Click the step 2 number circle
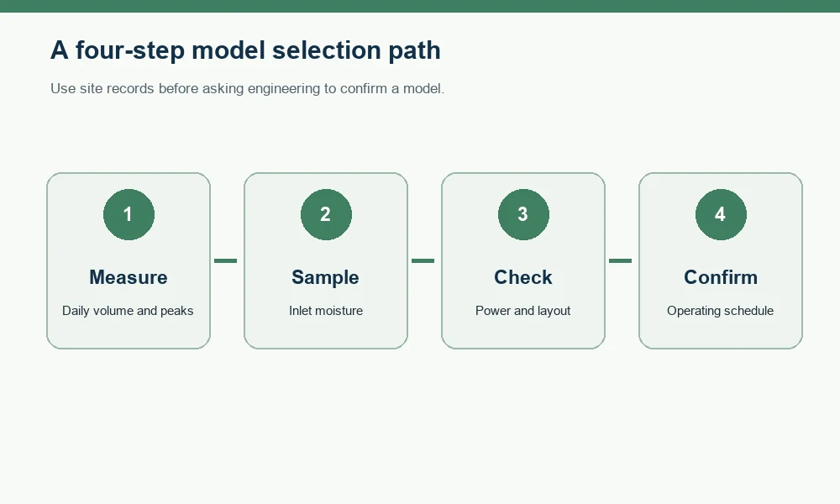 pyautogui.click(x=326, y=214)
